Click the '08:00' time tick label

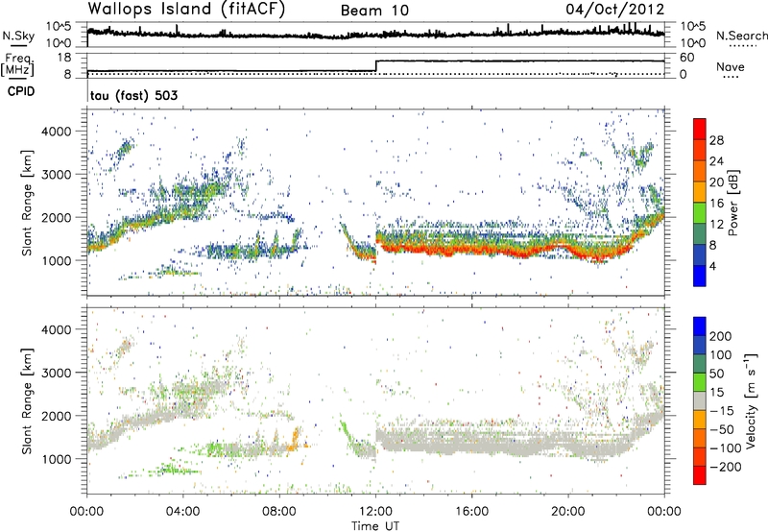coord(279,512)
